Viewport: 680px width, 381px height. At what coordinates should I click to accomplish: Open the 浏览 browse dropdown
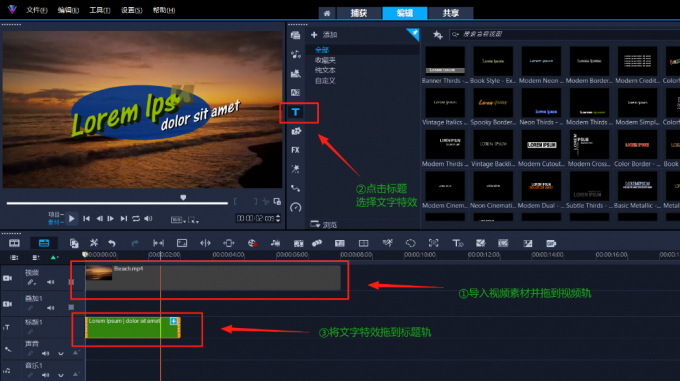point(324,225)
